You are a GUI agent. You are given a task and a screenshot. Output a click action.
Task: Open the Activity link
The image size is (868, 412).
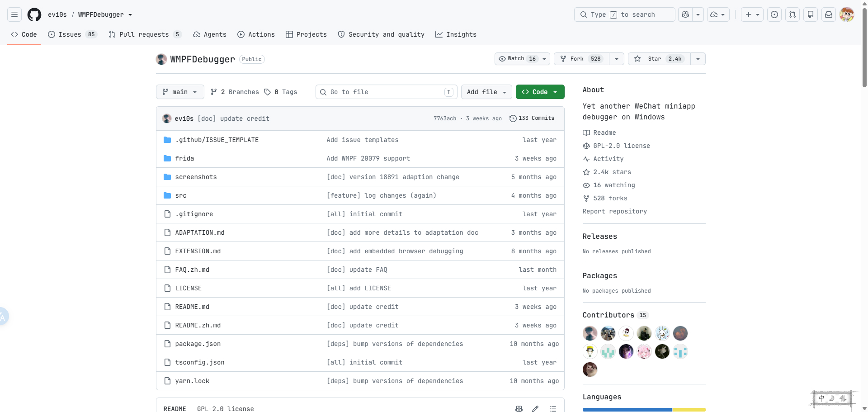tap(603, 159)
